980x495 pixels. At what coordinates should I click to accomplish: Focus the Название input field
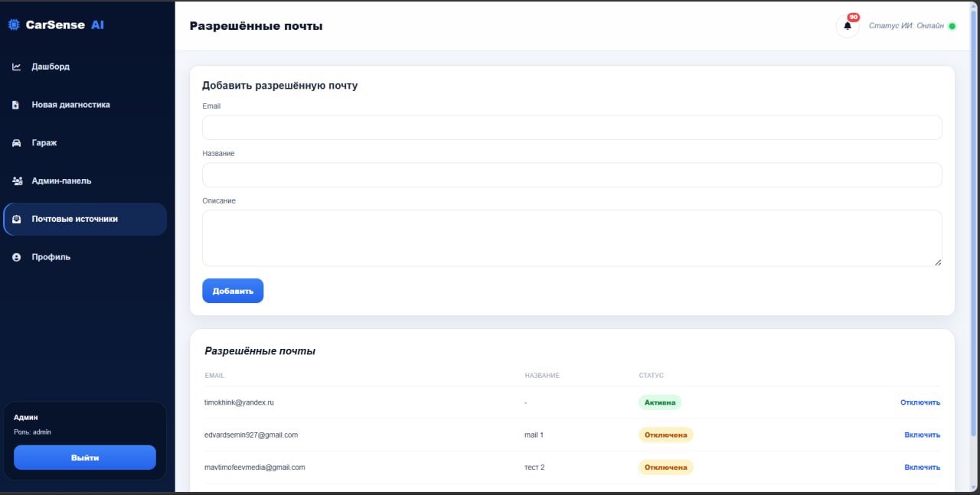572,175
